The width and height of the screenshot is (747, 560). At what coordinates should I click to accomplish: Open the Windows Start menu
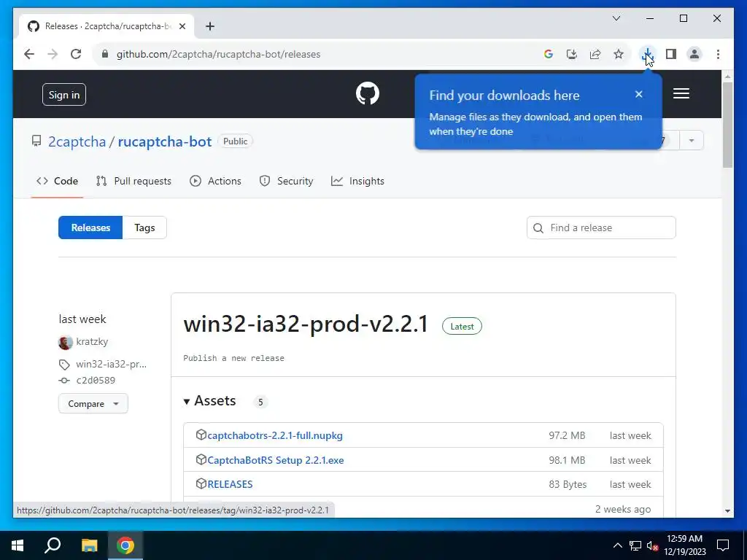pos(18,545)
